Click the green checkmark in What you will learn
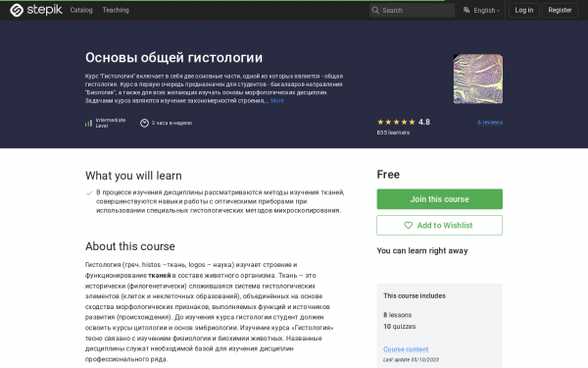The width and height of the screenshot is (588, 368). [89, 193]
